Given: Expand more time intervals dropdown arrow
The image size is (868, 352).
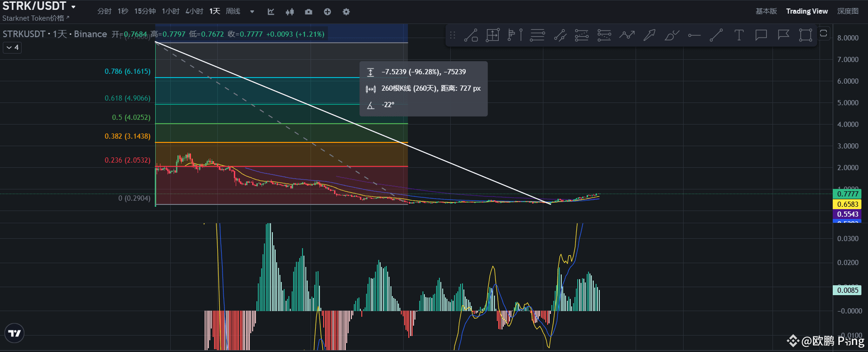Looking at the screenshot, I should click(x=252, y=12).
